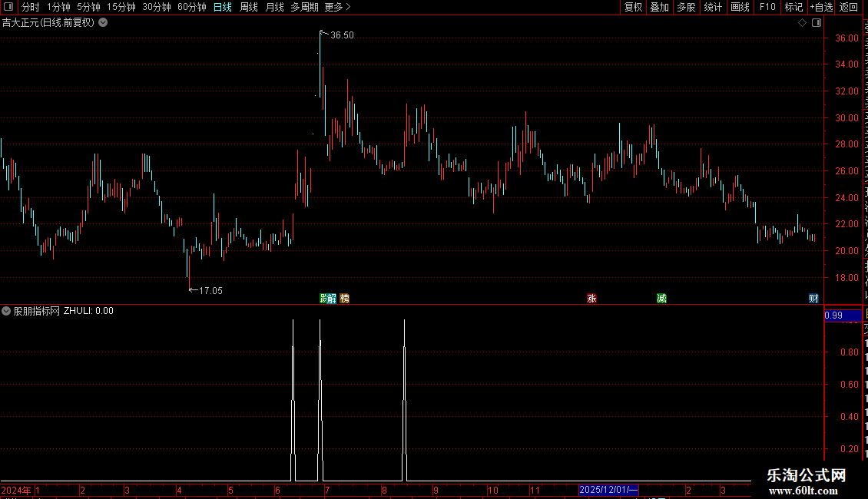The height and width of the screenshot is (499, 868).
Task: Toggle the right side panel icon
Action: click(817, 23)
